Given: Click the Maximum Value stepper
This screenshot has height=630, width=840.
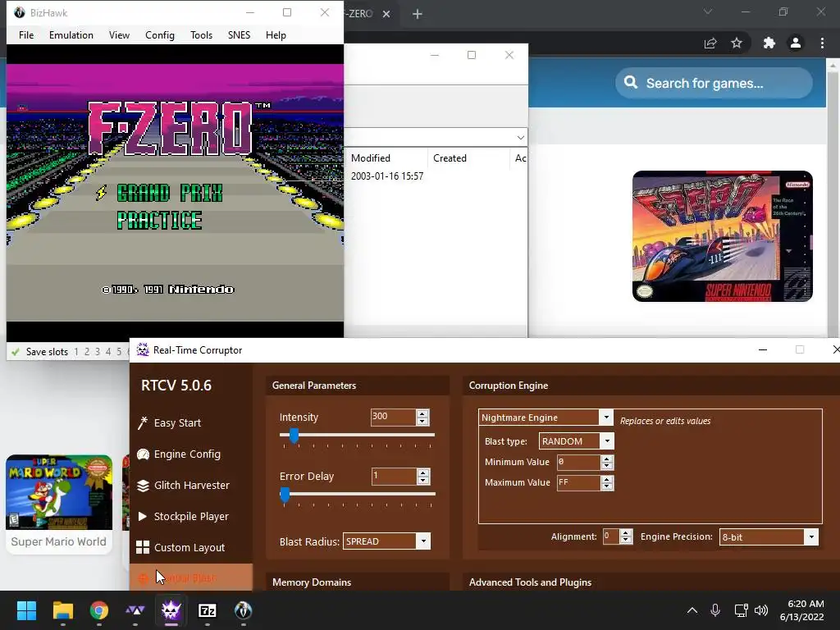Looking at the screenshot, I should tap(606, 482).
